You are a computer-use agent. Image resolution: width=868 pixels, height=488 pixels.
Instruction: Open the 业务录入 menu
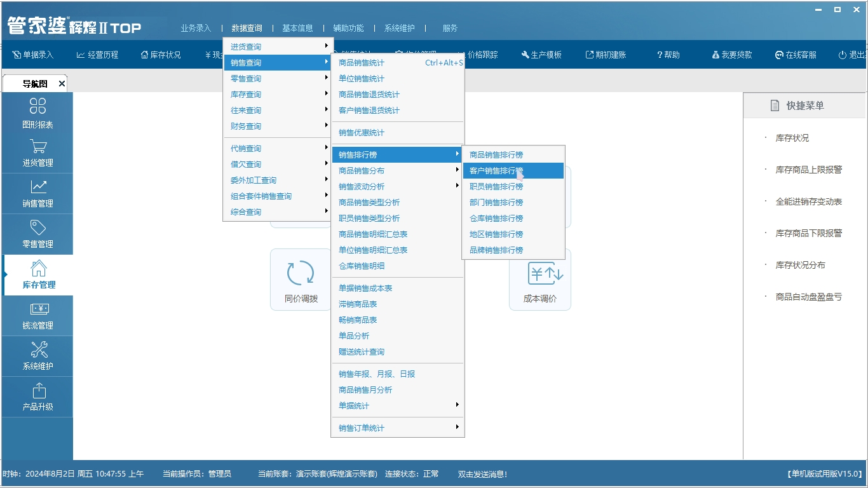pos(196,28)
